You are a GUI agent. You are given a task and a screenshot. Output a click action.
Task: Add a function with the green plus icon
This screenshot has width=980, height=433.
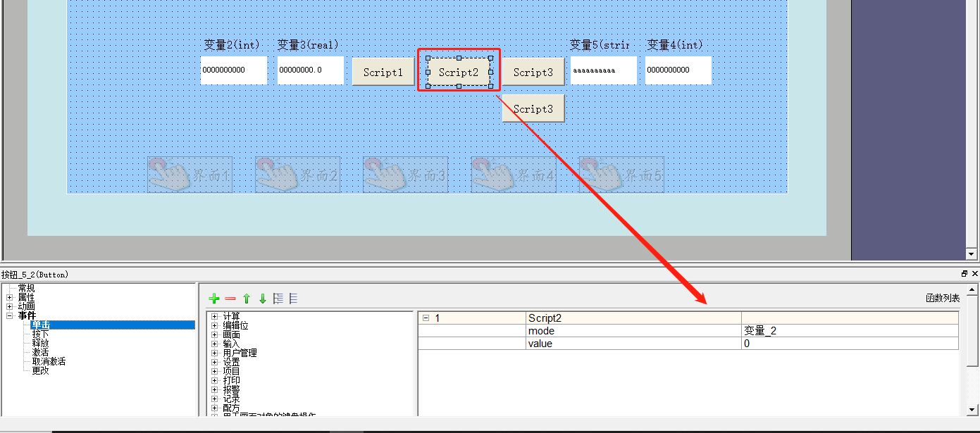(x=215, y=299)
